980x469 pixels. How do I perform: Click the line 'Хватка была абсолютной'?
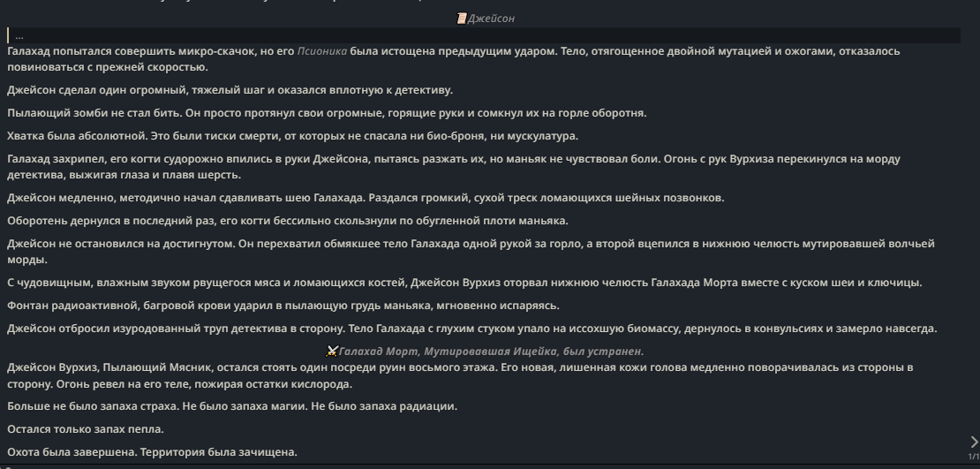(292, 136)
